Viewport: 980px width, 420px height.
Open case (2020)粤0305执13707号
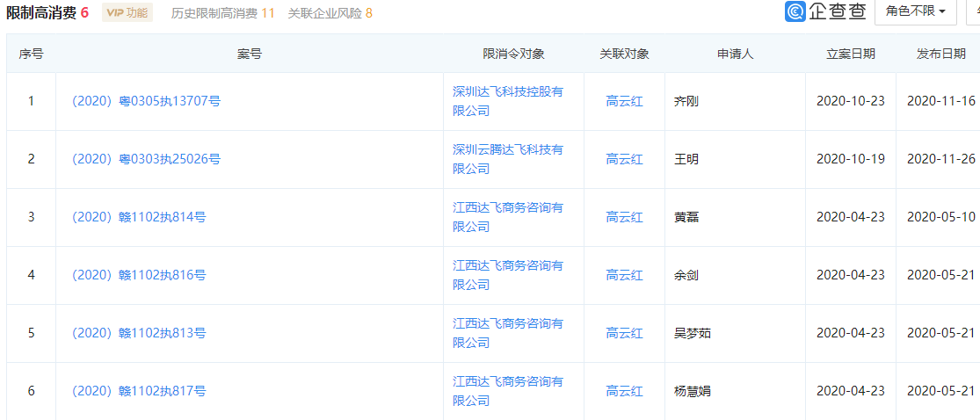click(145, 101)
